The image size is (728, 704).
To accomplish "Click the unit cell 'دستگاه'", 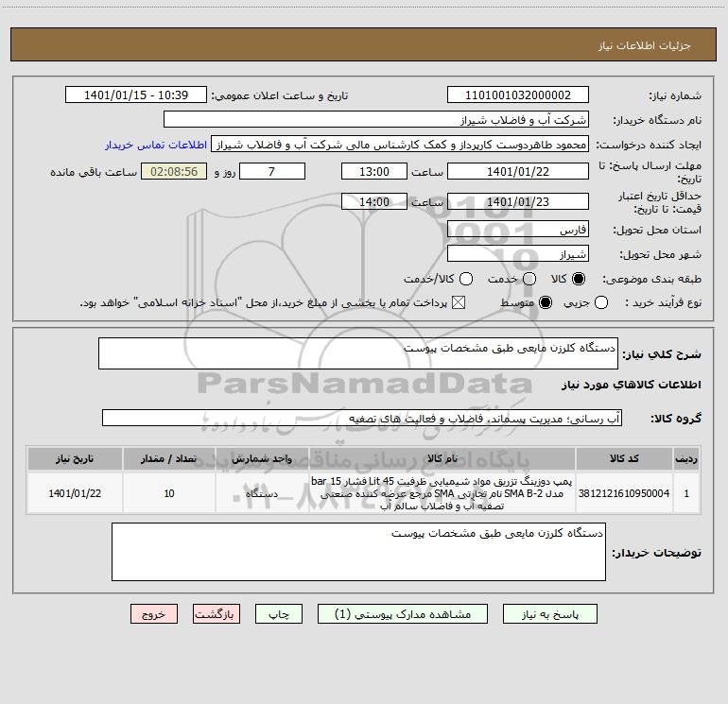I will pyautogui.click(x=262, y=493).
